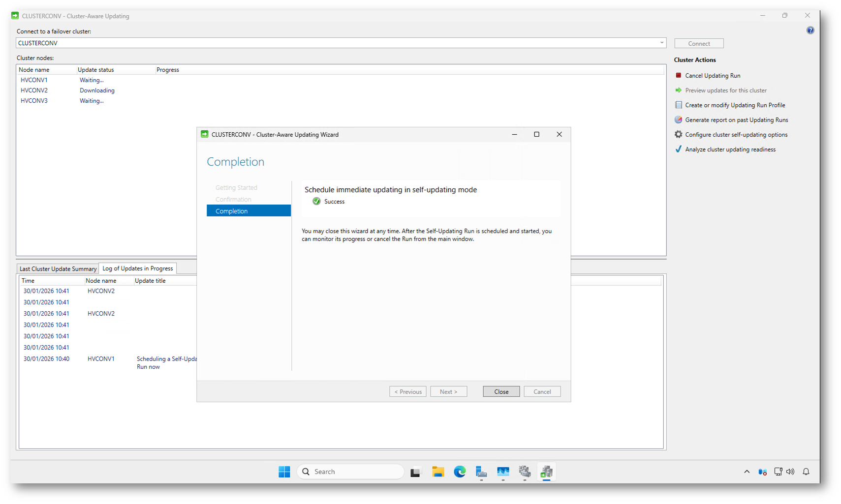
Task: Open File Explorer from the taskbar
Action: tap(438, 472)
